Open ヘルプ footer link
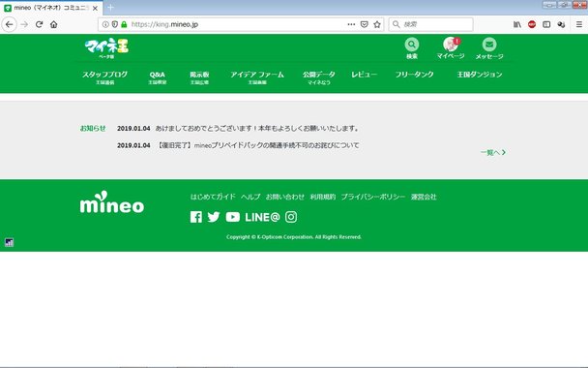The image size is (588, 368). [x=250, y=197]
